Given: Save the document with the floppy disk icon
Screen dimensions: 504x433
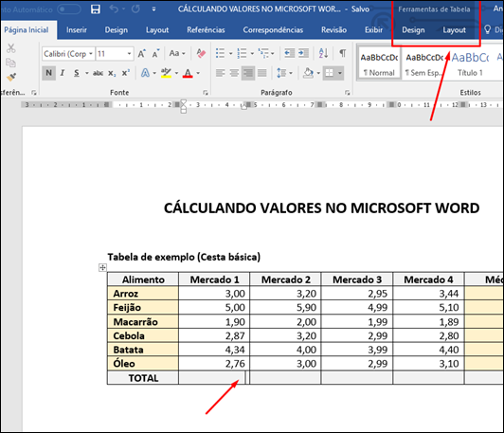Looking at the screenshot, I should pos(96,9).
